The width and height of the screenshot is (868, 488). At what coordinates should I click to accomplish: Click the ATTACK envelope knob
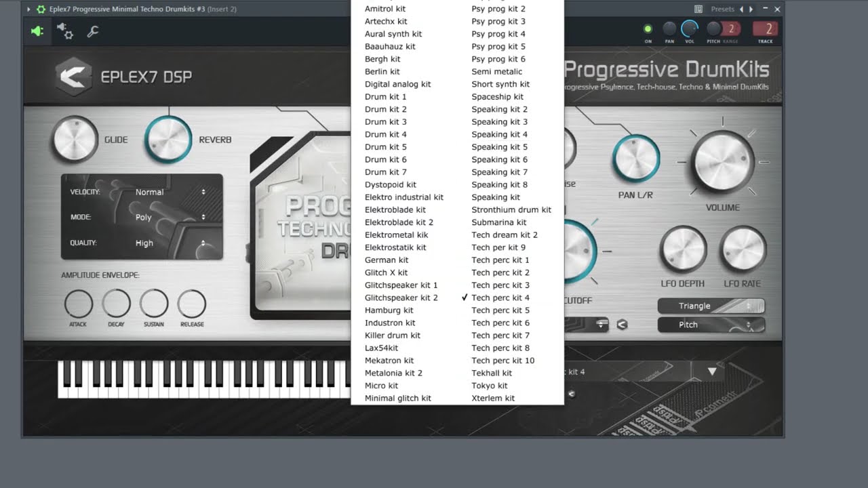[x=78, y=304]
